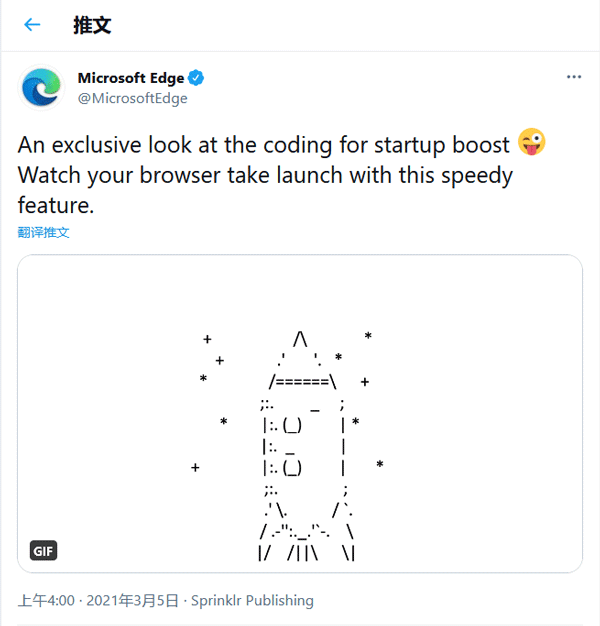
Task: Go back using the left arrow
Action: tap(32, 25)
